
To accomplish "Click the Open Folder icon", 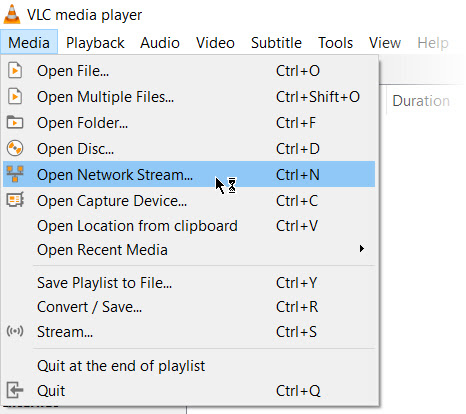I will coord(15,122).
